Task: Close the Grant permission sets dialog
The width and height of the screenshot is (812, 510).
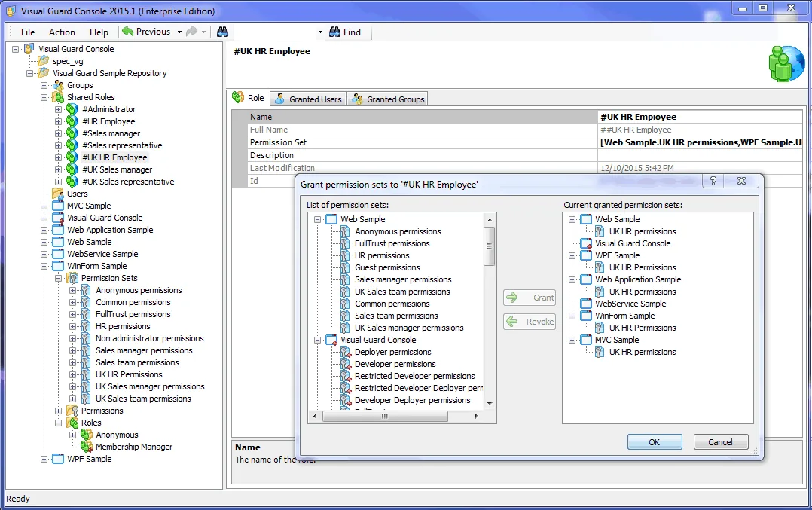Action: tap(741, 181)
